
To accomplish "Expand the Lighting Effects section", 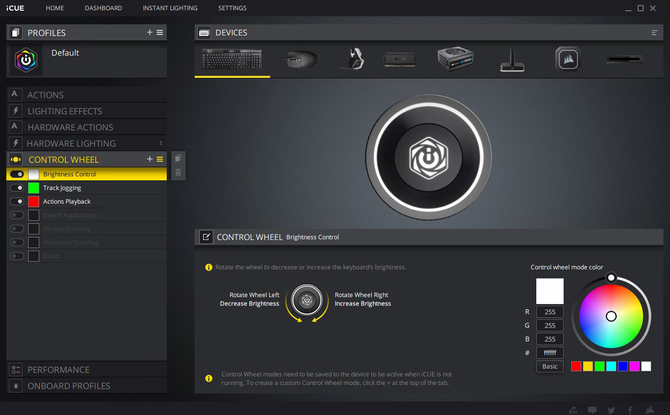I will (86, 111).
